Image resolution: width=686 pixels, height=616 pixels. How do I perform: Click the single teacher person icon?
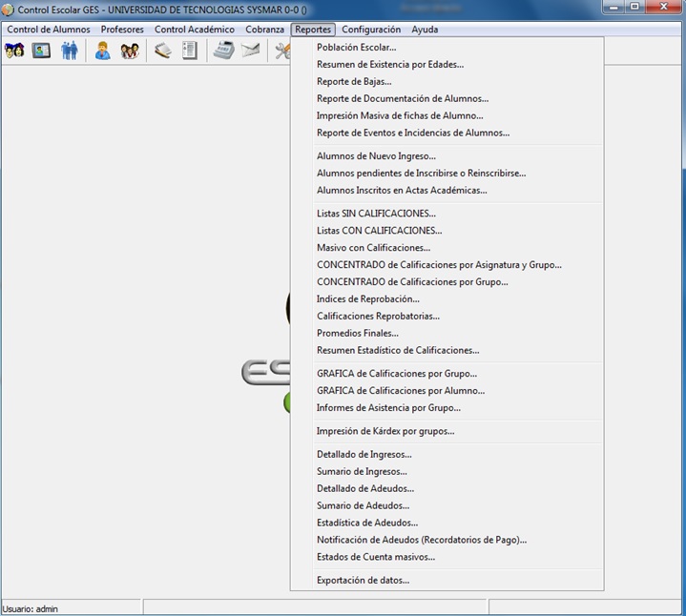click(x=102, y=51)
